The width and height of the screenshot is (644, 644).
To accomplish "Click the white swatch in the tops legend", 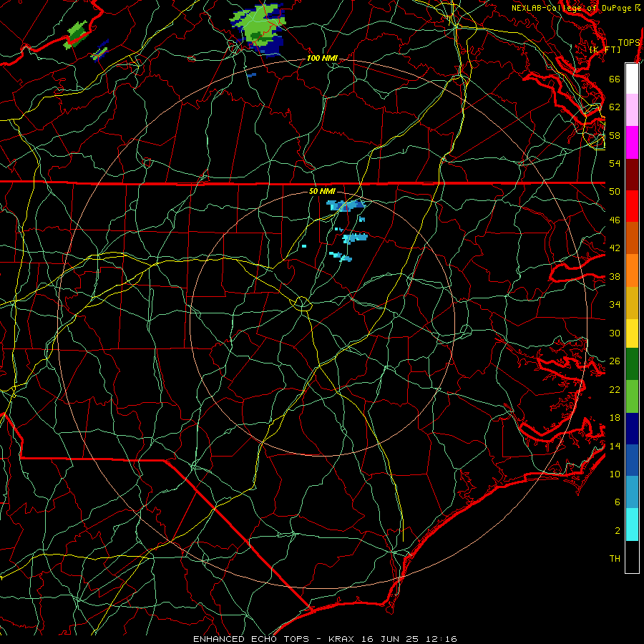I will [632, 79].
